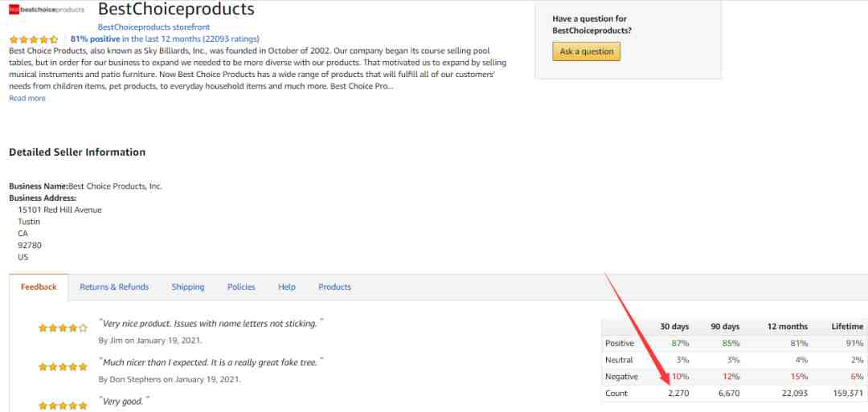Click the Negative row label
Image resolution: width=868 pixels, height=412 pixels.
[x=621, y=377]
